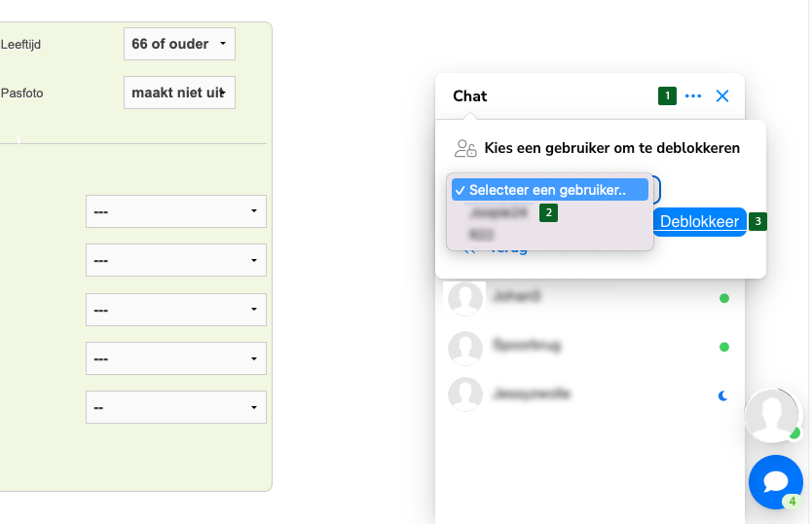
Task: Click the first chat contact's avatar
Action: pos(465,298)
